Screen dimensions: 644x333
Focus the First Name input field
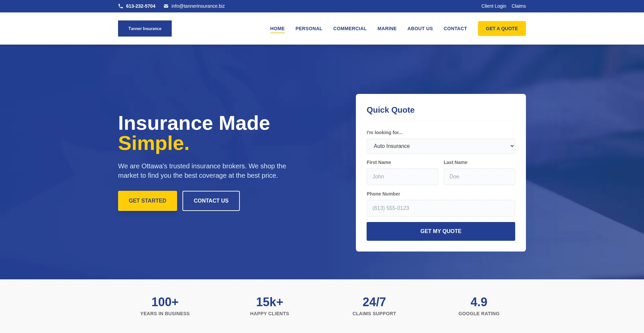[x=402, y=177]
